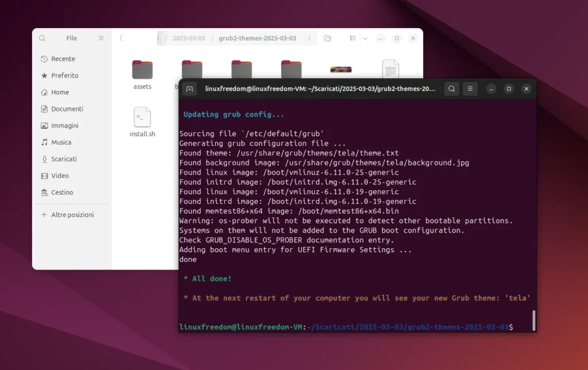Minimize the terminal window
The image size is (588, 370).
(x=492, y=89)
